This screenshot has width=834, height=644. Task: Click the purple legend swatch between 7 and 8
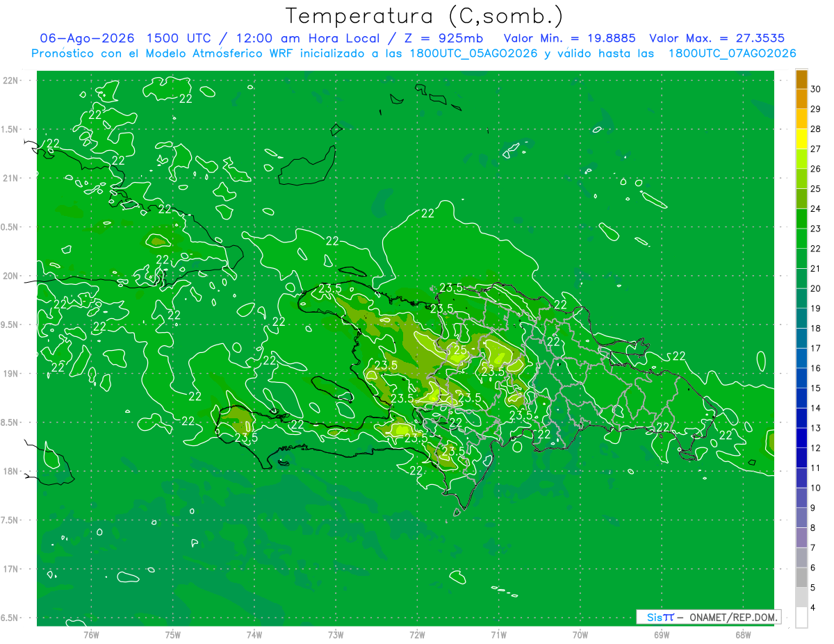pyautogui.click(x=801, y=538)
